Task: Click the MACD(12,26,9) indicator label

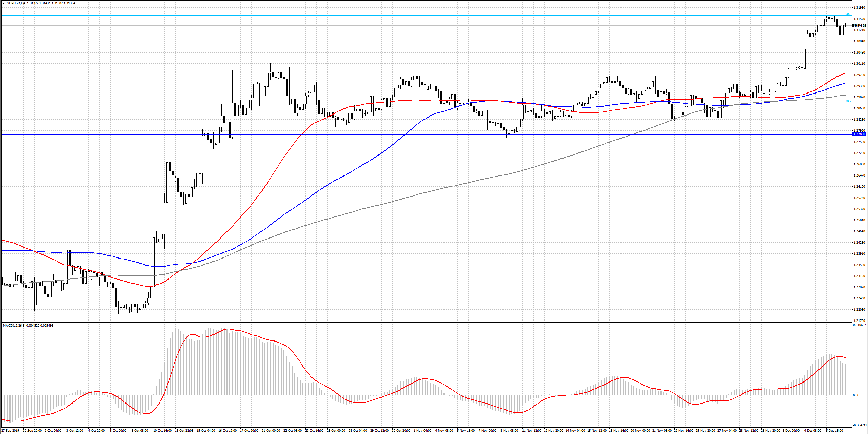Action: [x=14, y=326]
